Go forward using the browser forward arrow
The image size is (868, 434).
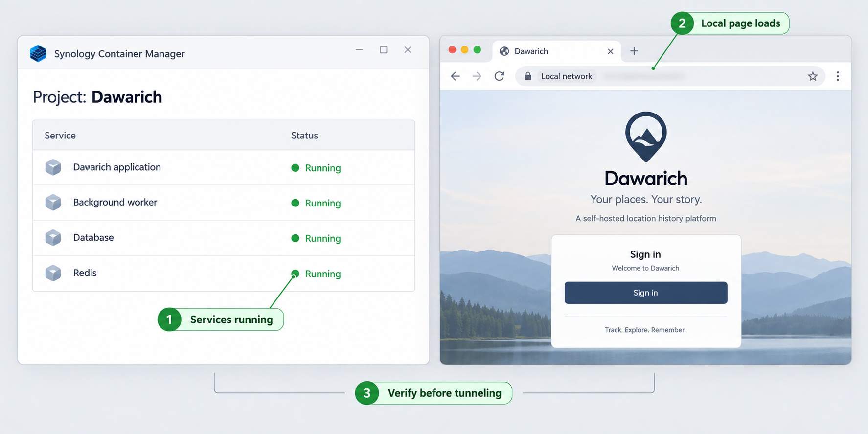point(477,76)
